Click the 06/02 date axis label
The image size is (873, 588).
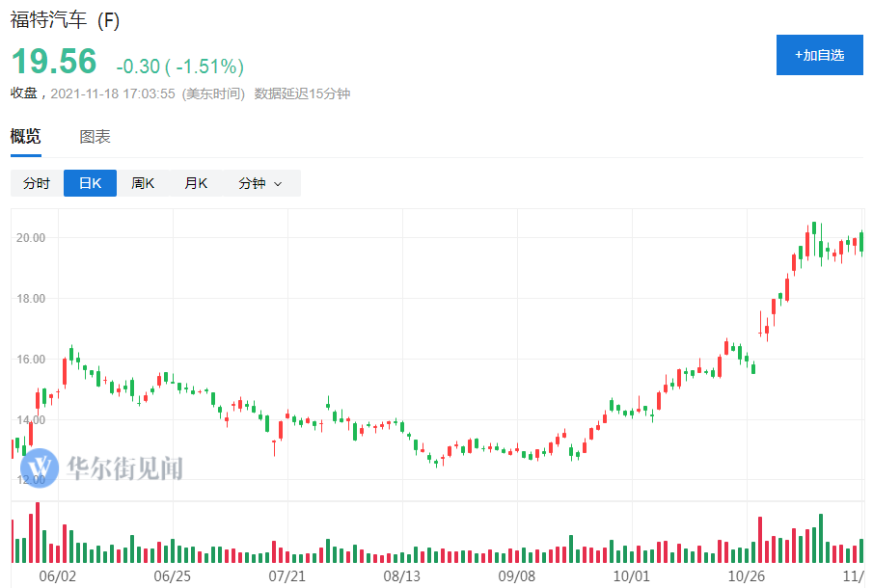(x=57, y=576)
